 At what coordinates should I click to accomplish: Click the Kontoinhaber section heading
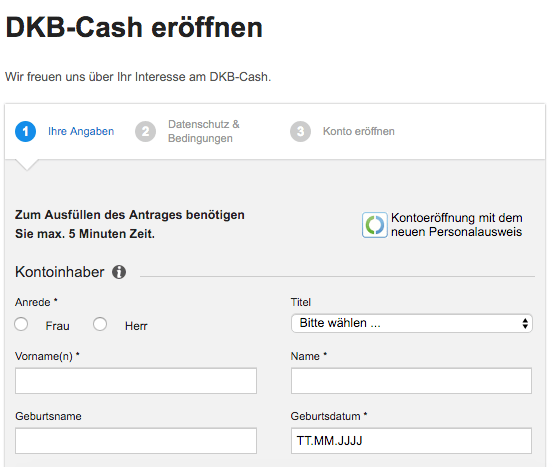60,272
